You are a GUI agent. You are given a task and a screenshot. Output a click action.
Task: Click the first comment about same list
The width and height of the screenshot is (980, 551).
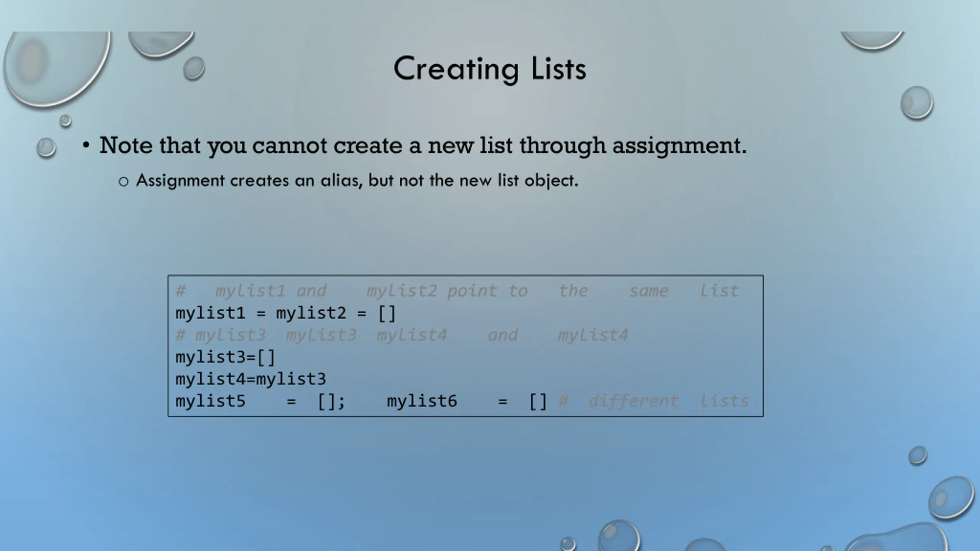[457, 291]
